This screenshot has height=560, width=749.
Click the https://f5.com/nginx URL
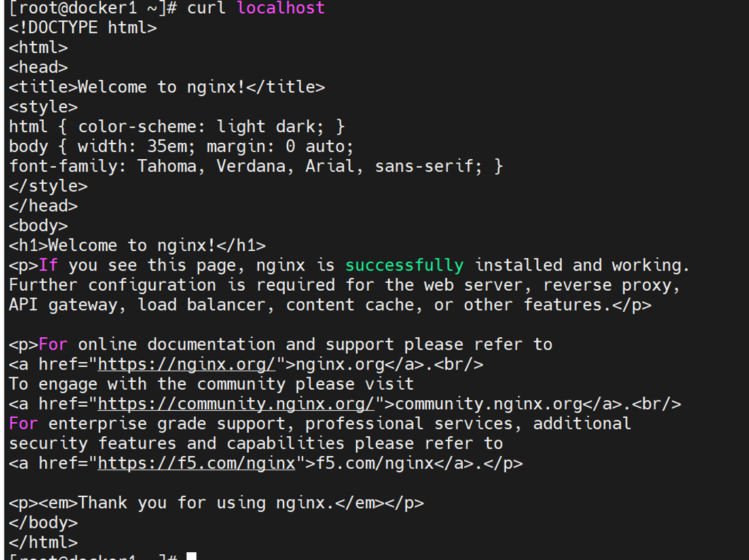(x=197, y=464)
